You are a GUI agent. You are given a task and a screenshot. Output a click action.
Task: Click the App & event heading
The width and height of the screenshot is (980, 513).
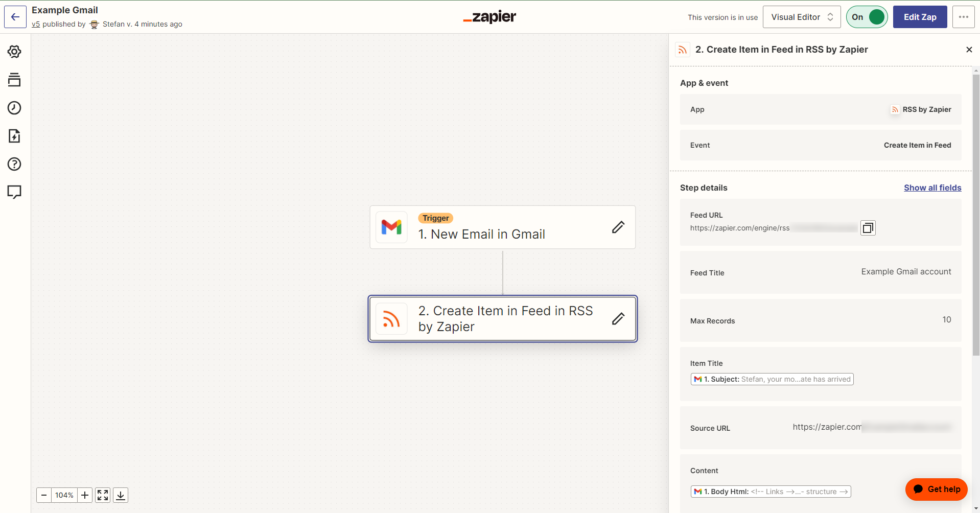(704, 83)
